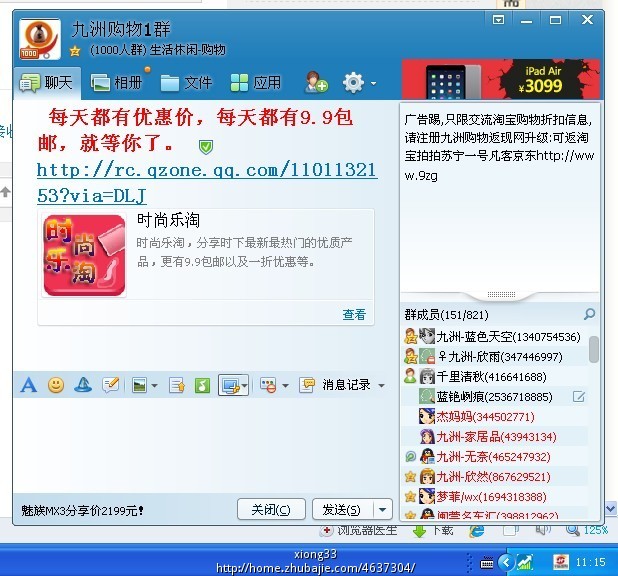Click the red input method icon in tray
Viewport: 618px width, 576px height.
561,562
